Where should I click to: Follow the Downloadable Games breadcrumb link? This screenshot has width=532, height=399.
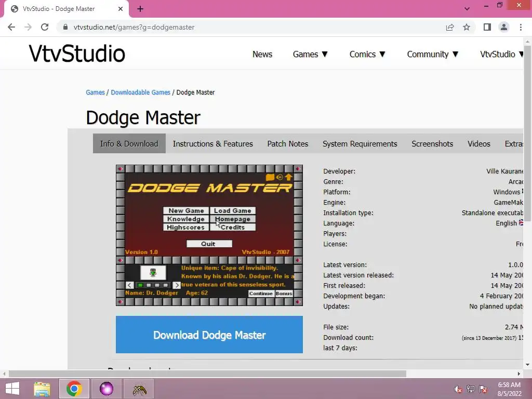(140, 92)
